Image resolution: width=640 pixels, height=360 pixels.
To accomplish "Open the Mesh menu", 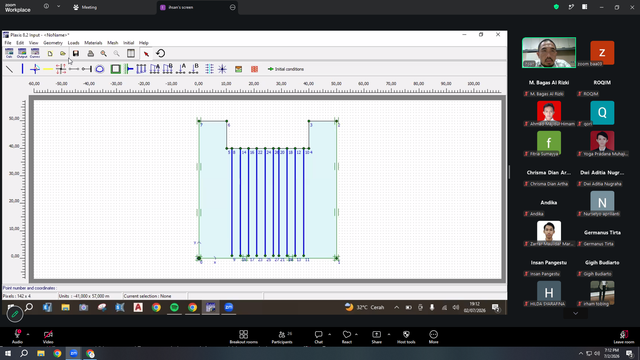I will coord(113,43).
